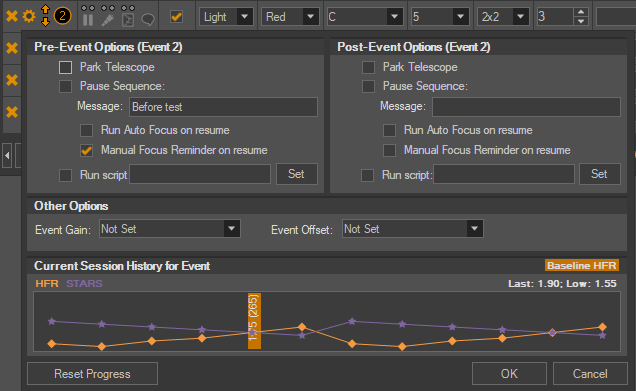The width and height of the screenshot is (636, 391).
Task: Click the circled number 2 event badge
Action: pos(62,16)
